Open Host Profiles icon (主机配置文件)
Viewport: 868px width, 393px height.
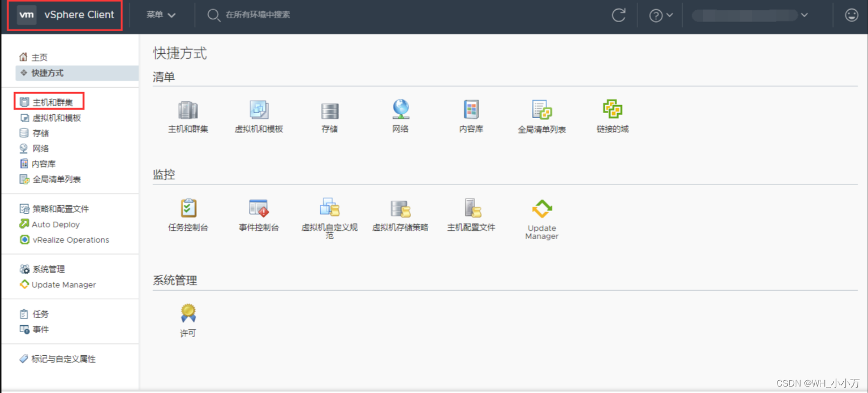coord(472,208)
